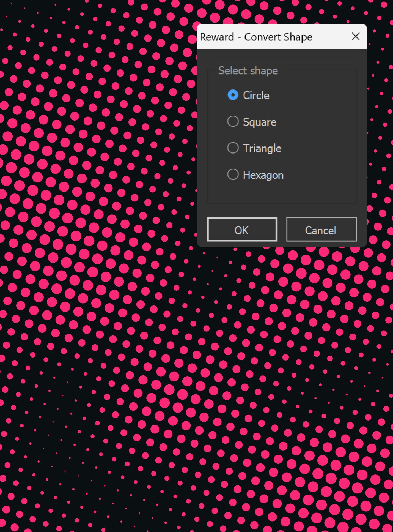Click the halftone canvas left of the dialog
The image size is (393, 532).
pos(96,138)
